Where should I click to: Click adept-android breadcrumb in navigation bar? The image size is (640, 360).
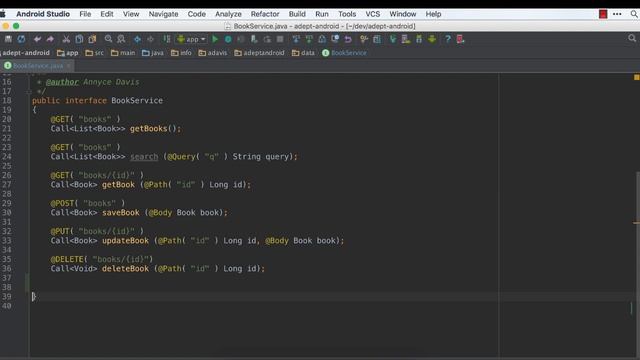pos(25,53)
